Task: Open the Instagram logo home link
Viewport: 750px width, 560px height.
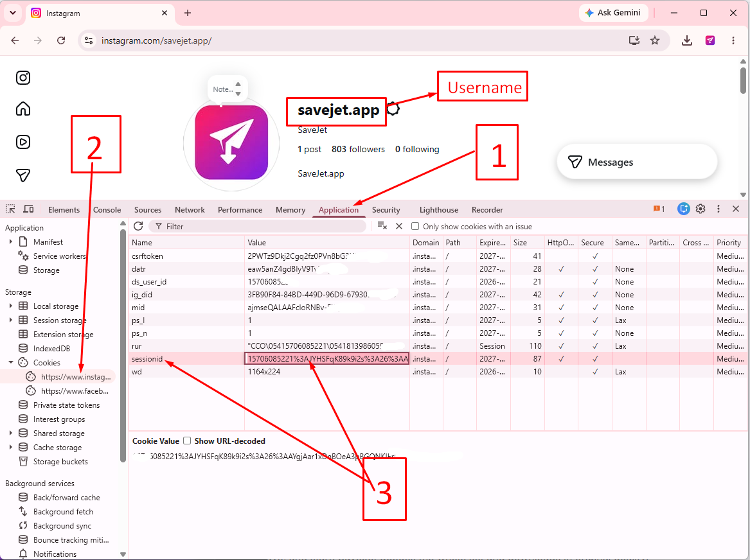Action: tap(23, 78)
